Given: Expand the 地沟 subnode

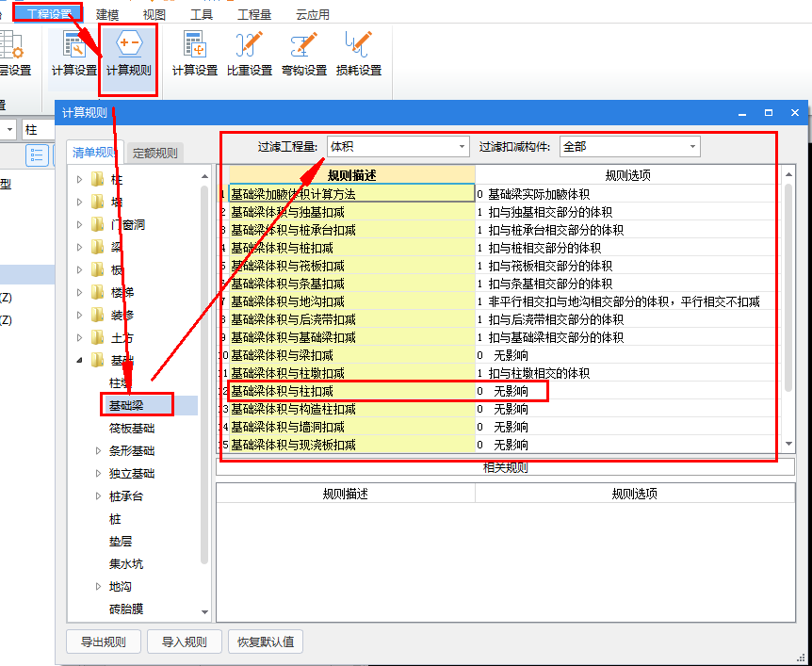Looking at the screenshot, I should (x=98, y=586).
